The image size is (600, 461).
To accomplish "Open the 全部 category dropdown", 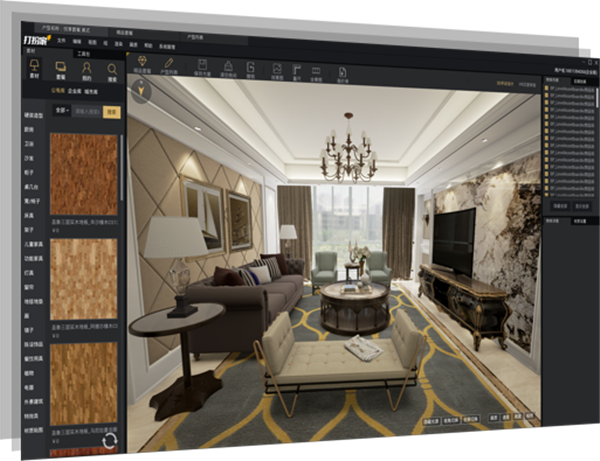I will [61, 111].
